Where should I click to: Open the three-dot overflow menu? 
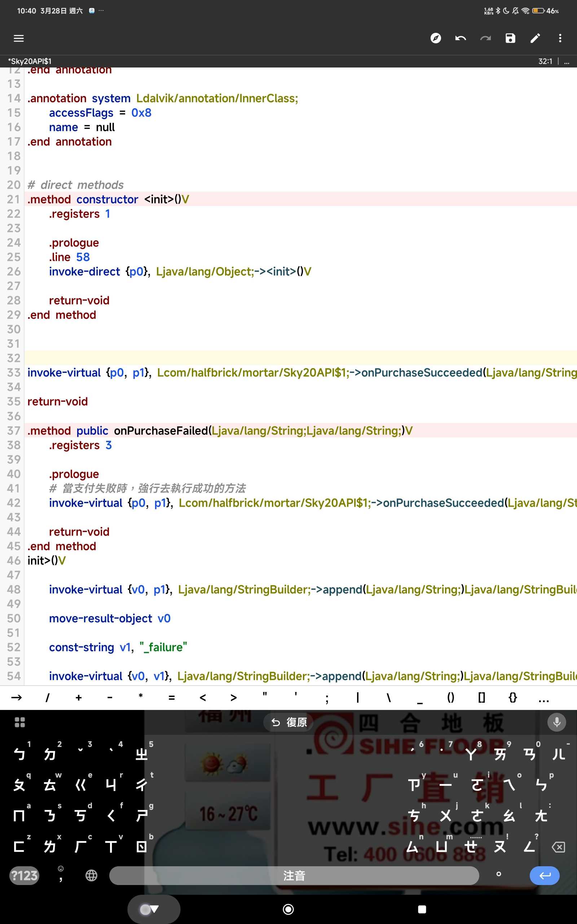coord(560,38)
